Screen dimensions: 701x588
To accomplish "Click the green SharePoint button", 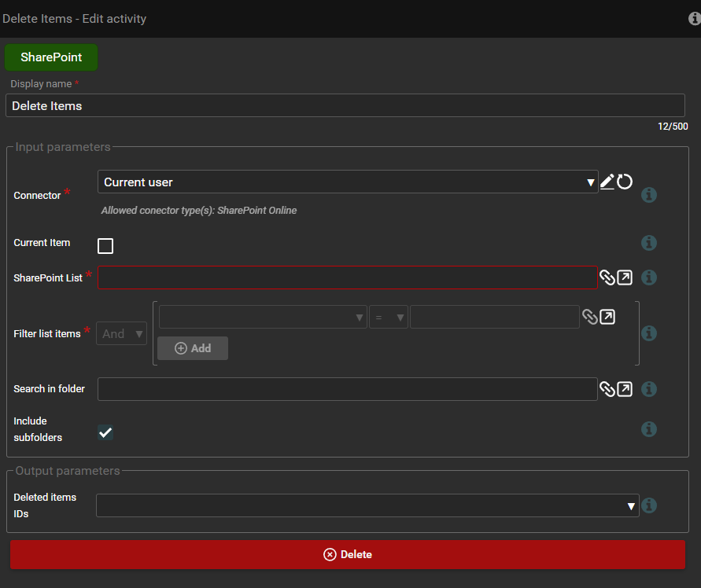I will point(51,57).
